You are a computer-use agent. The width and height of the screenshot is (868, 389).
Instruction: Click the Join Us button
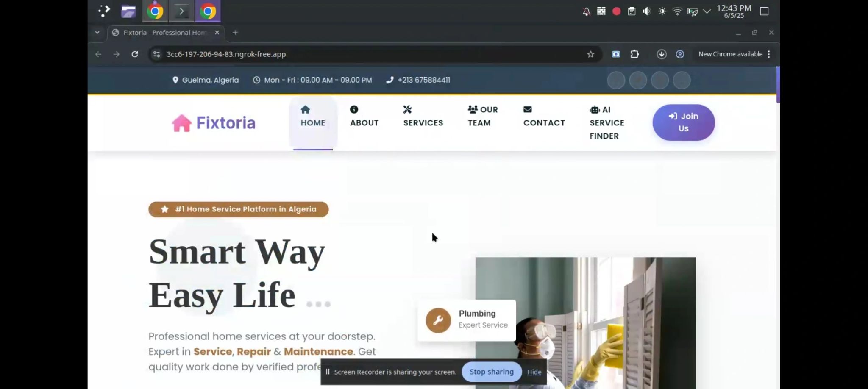pyautogui.click(x=683, y=122)
